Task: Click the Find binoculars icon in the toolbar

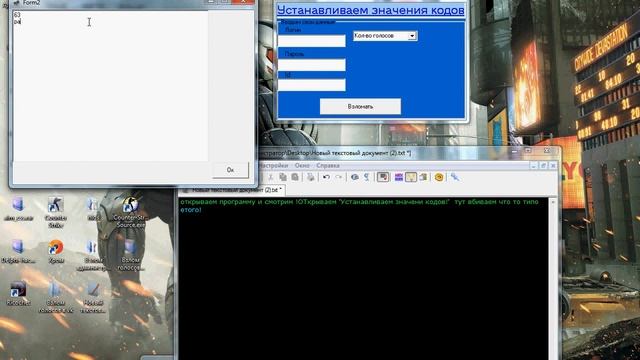Action: [355, 177]
